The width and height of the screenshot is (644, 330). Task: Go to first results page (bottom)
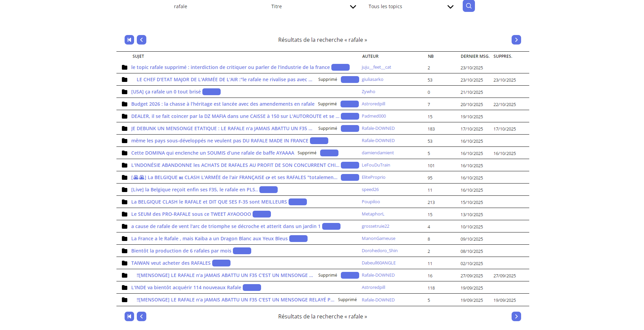click(129, 316)
